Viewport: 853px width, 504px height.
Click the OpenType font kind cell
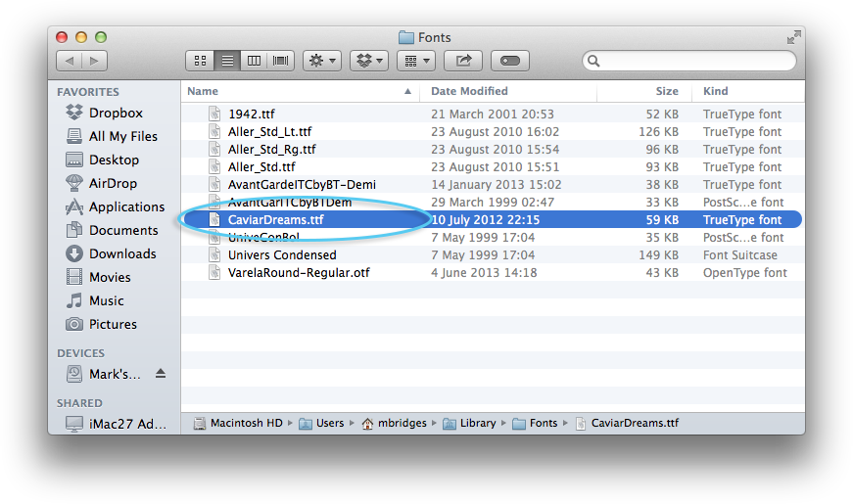coord(744,273)
